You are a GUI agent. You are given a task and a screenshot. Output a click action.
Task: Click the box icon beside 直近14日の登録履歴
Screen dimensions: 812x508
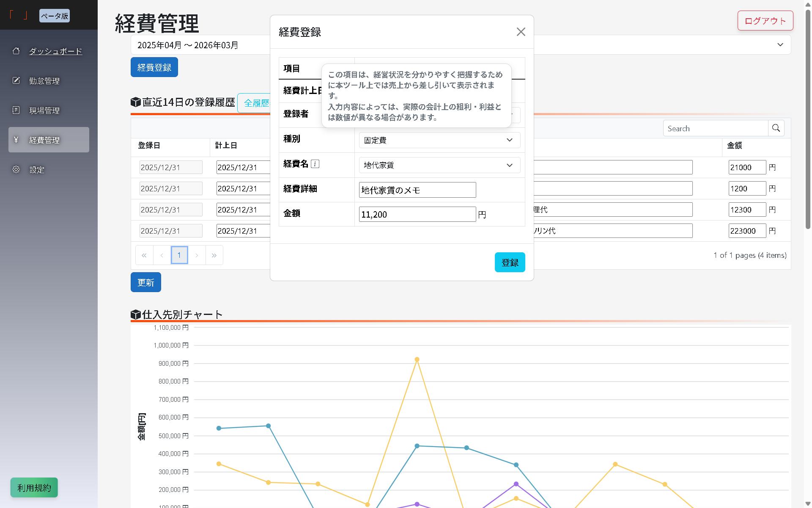coord(135,102)
